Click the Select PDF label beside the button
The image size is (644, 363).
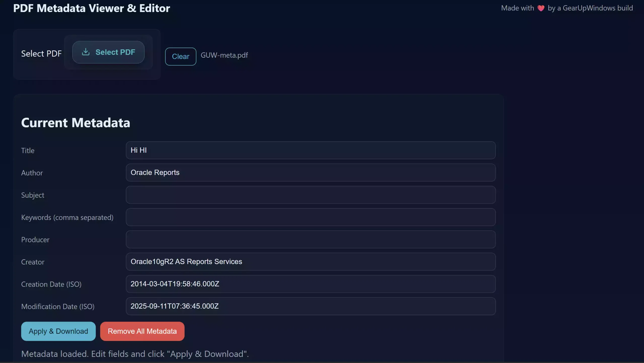pos(41,53)
